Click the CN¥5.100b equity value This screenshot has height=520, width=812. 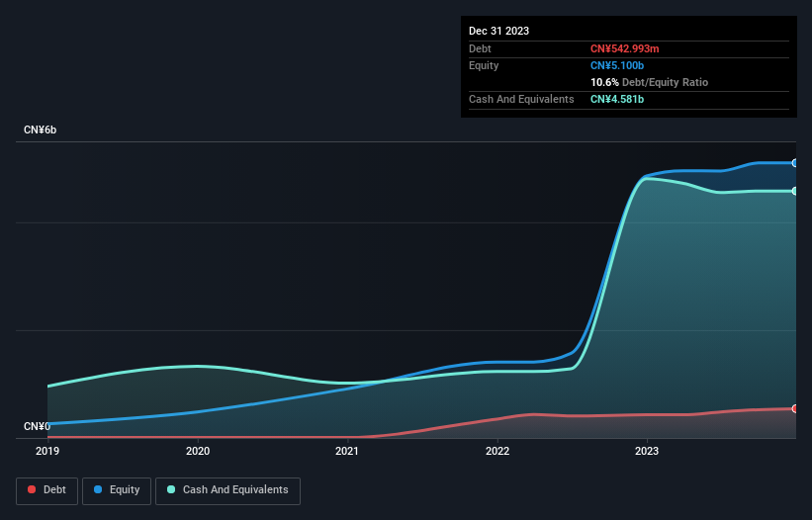pyautogui.click(x=617, y=65)
